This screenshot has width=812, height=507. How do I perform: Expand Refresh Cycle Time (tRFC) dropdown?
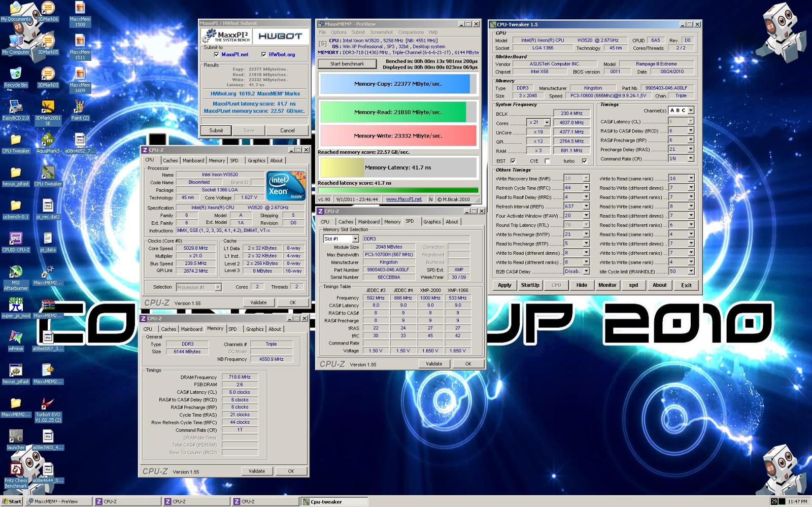[x=586, y=188]
